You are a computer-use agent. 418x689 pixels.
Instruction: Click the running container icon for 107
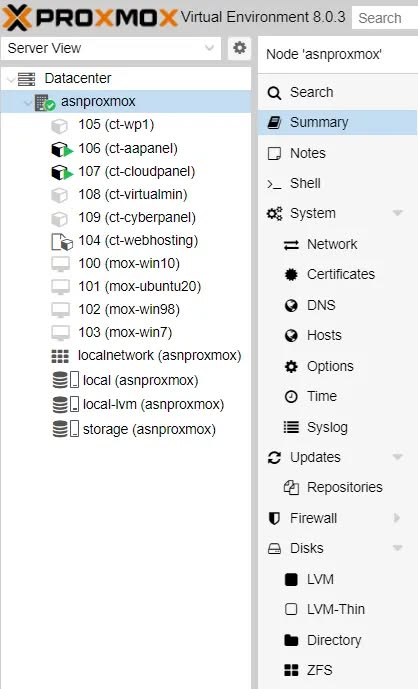(62, 172)
